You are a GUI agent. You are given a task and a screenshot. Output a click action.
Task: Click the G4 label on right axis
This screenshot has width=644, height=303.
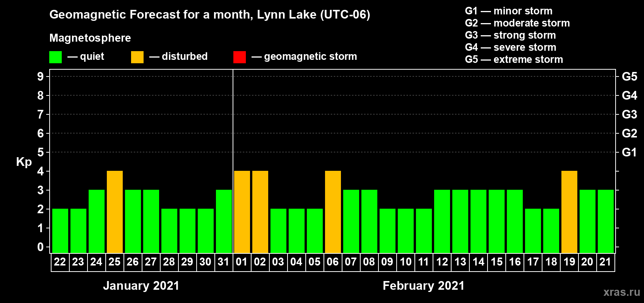[x=630, y=95]
